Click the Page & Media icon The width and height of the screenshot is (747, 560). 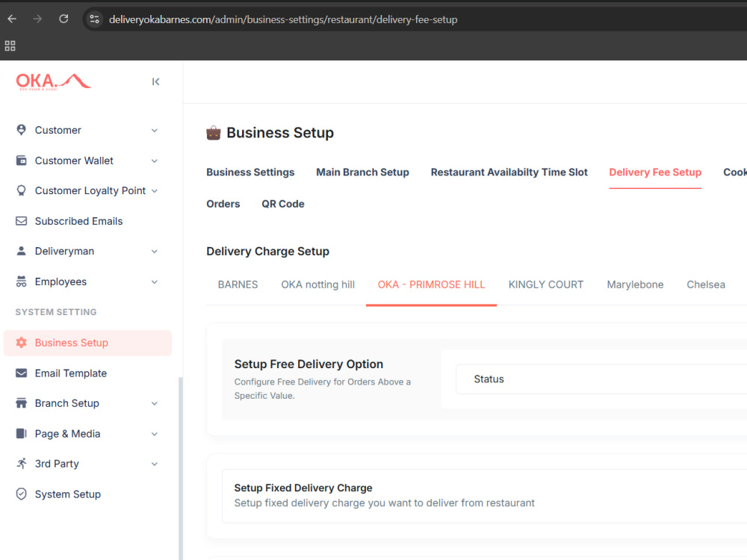pos(22,433)
